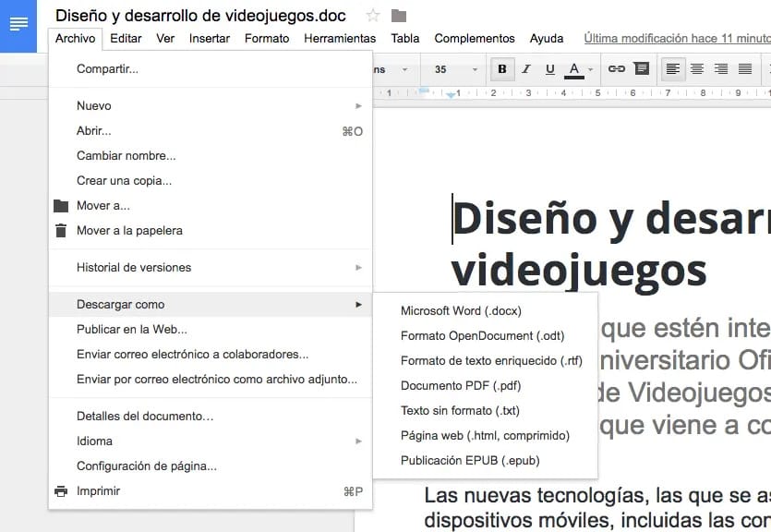
Task: Click the left indent marker on the ruler
Action: click(x=451, y=95)
